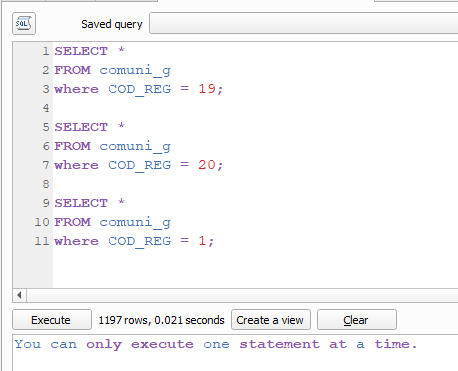Screen dimensions: 458x371
Task: Click the value 20 on line 7
Action: (x=207, y=165)
